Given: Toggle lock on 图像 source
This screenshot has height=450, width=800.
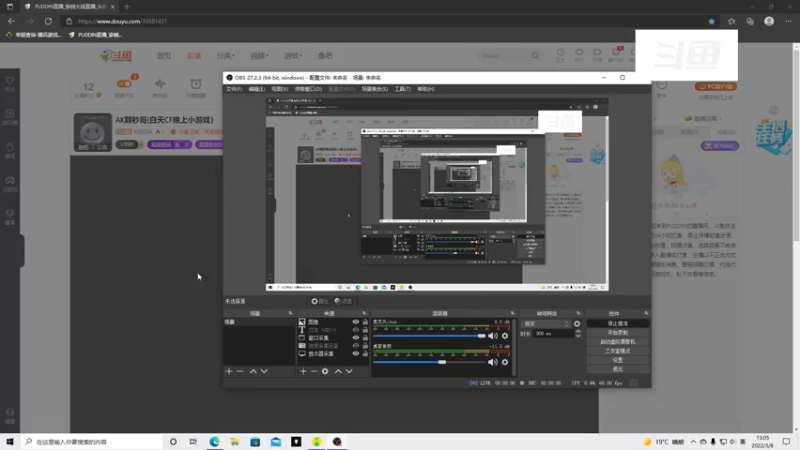Looking at the screenshot, I should click(x=365, y=322).
